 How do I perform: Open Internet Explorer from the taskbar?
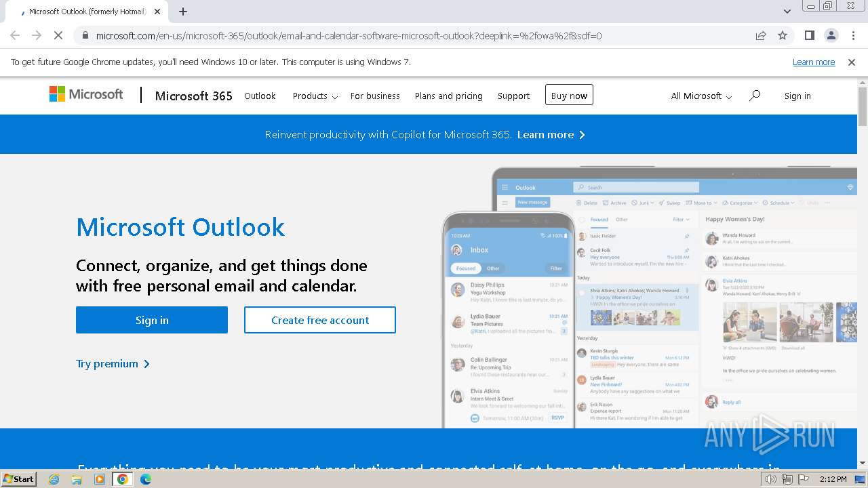(x=54, y=479)
